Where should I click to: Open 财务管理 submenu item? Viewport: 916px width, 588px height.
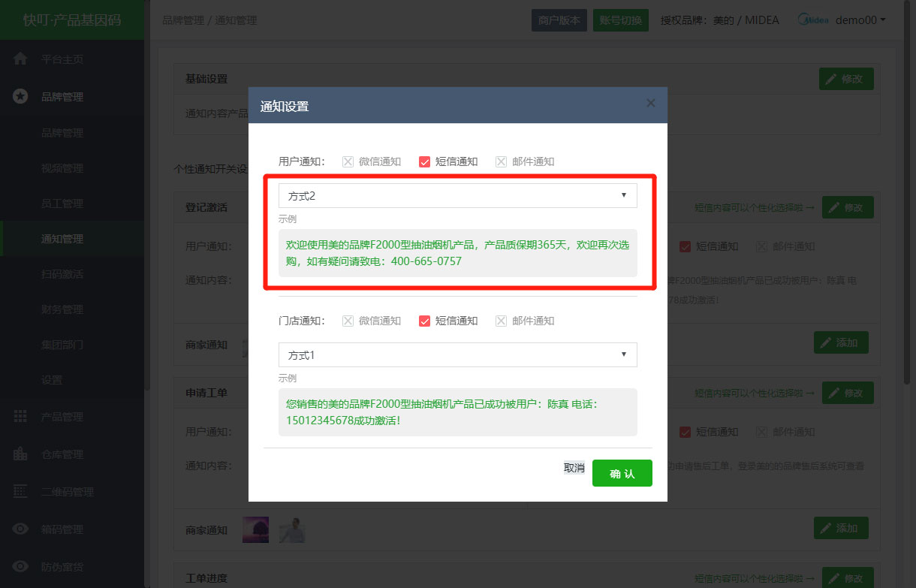tap(72, 309)
